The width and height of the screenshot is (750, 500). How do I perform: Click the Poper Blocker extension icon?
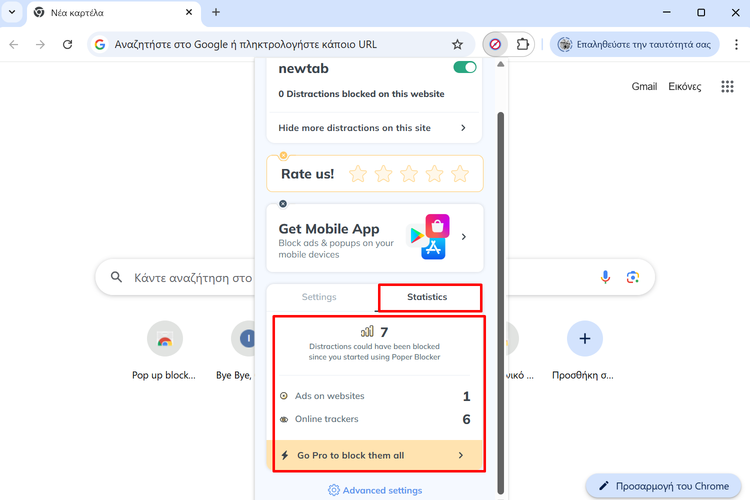[x=495, y=45]
